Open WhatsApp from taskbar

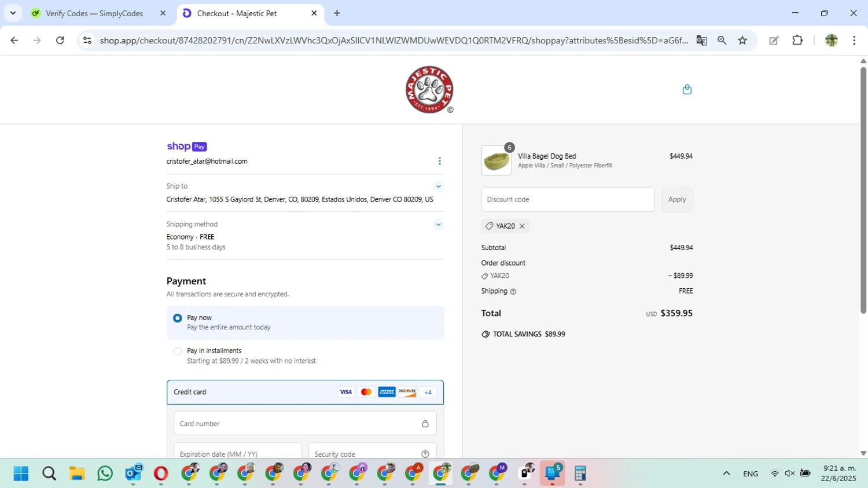tap(105, 474)
